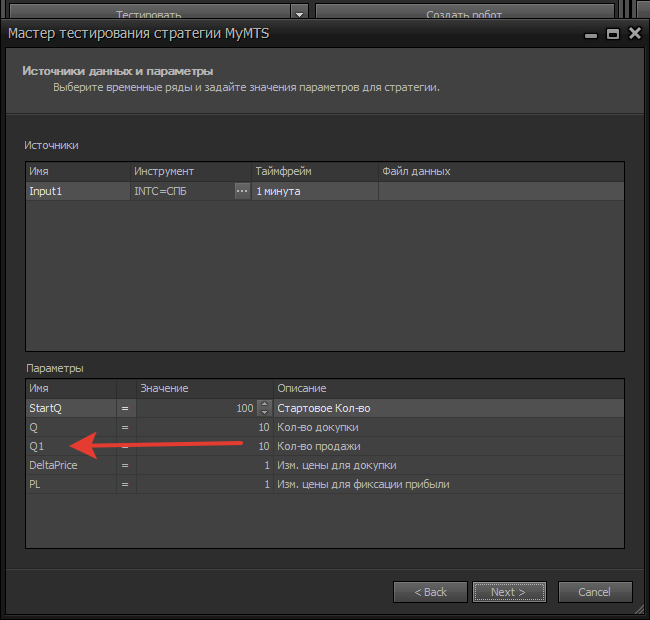The width and height of the screenshot is (650, 620).
Task: Open dropdown arrow beside Тестировать button
Action: point(299,14)
